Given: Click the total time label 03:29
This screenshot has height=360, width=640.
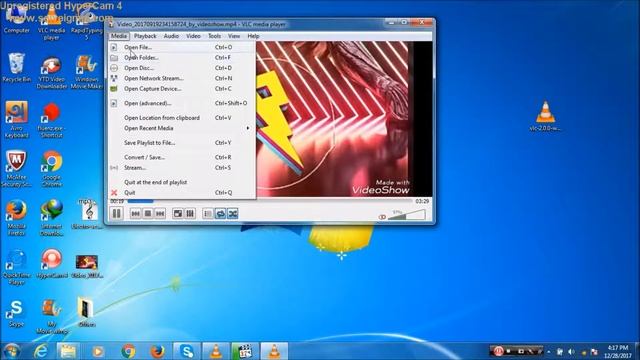Looking at the screenshot, I should pos(422,201).
